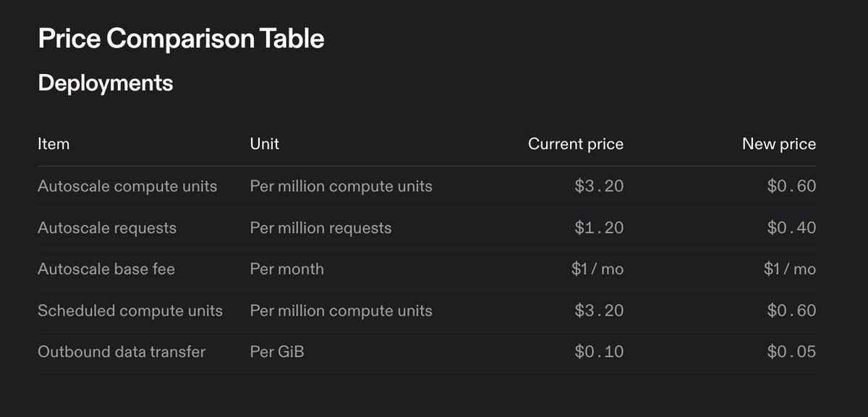Viewport: 868px width, 417px height.
Task: Select the Autoscale requests row label
Action: point(107,228)
